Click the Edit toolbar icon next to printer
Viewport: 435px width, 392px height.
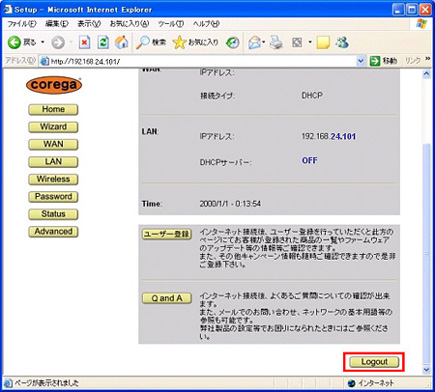297,42
